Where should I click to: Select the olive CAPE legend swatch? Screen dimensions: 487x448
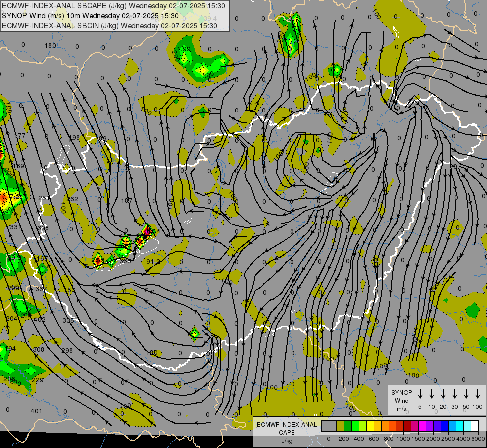pyautogui.click(x=340, y=426)
